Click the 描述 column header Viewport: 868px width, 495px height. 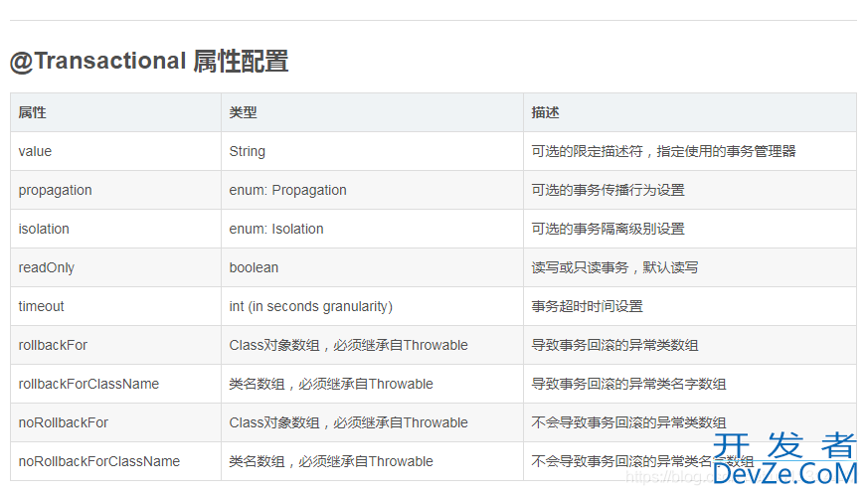click(546, 112)
